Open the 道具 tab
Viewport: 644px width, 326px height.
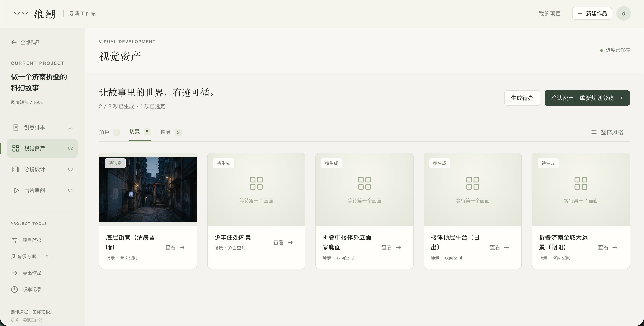coord(171,132)
